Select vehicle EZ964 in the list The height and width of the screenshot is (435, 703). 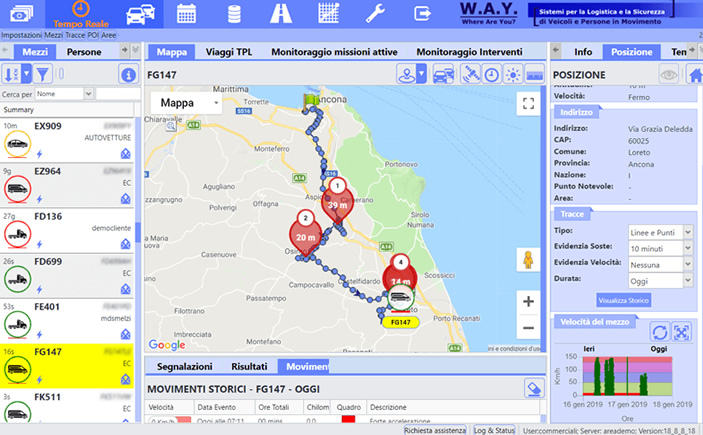point(67,186)
